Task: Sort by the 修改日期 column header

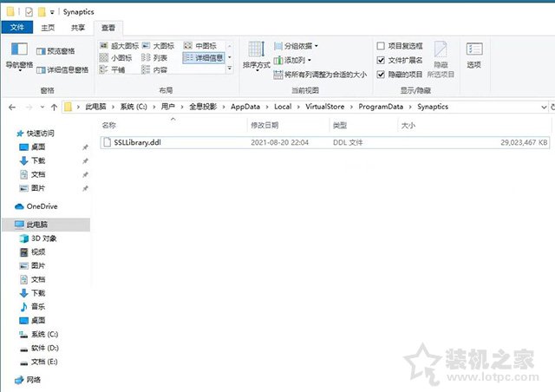Action: (288, 125)
